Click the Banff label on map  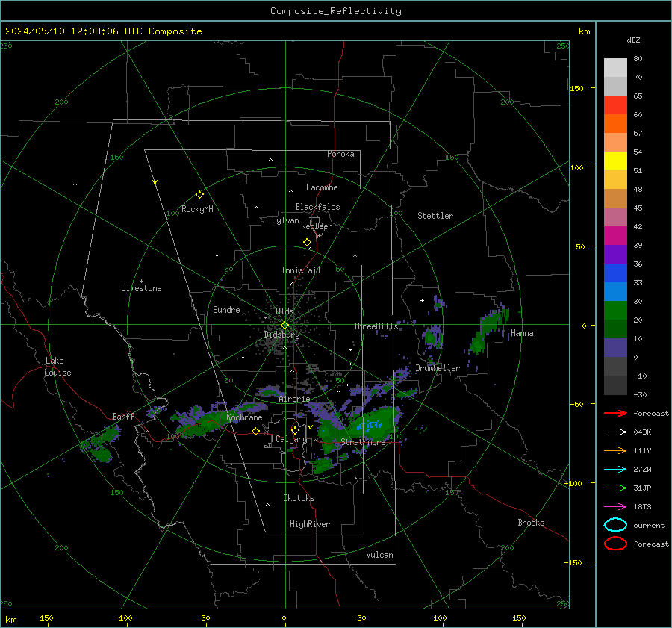pos(123,417)
